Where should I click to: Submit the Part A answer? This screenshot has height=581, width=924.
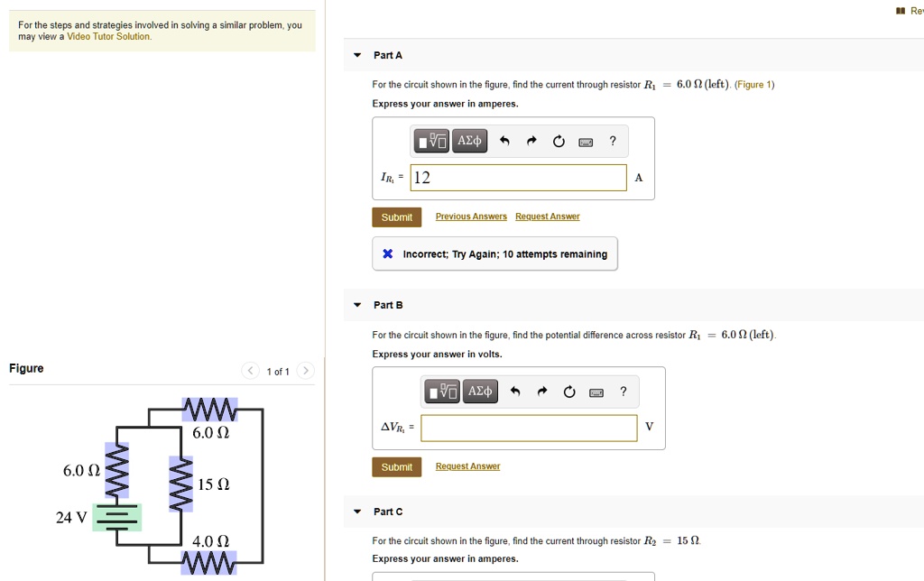tap(396, 217)
